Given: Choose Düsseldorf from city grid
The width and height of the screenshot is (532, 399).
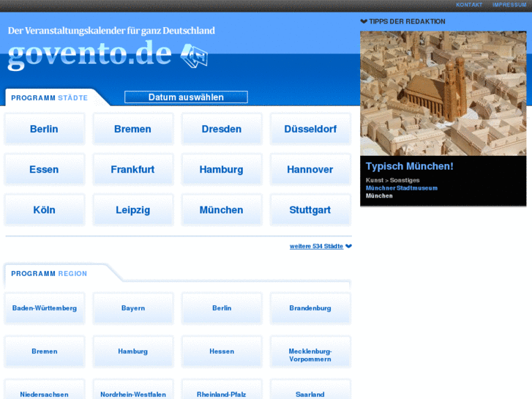Looking at the screenshot, I should click(310, 129).
